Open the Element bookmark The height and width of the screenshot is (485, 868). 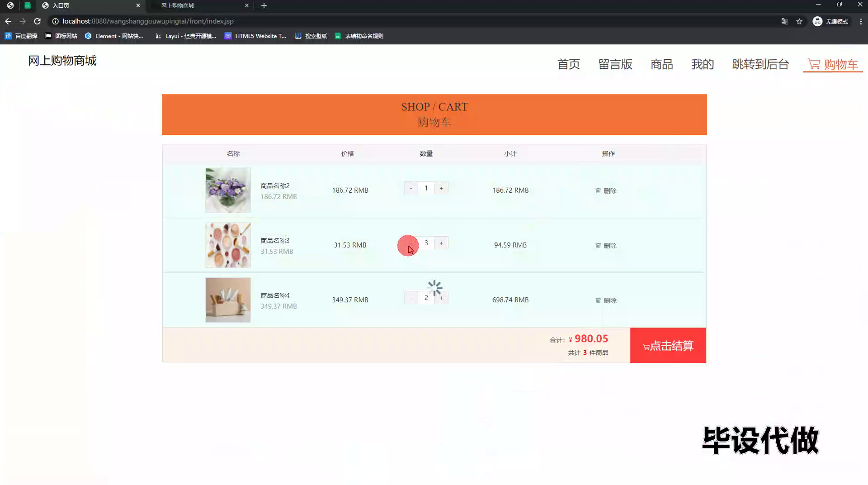tap(114, 36)
